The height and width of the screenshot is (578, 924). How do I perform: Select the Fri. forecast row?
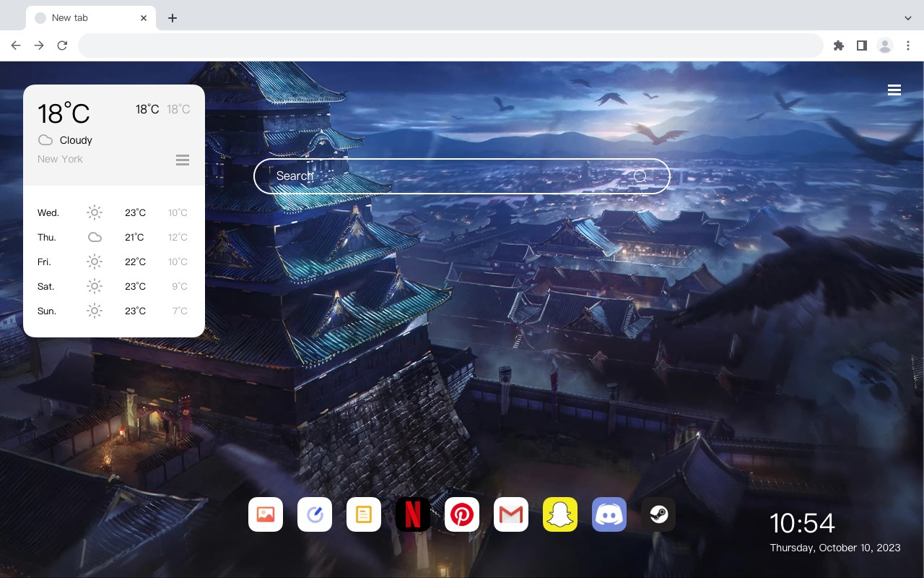pyautogui.click(x=113, y=262)
